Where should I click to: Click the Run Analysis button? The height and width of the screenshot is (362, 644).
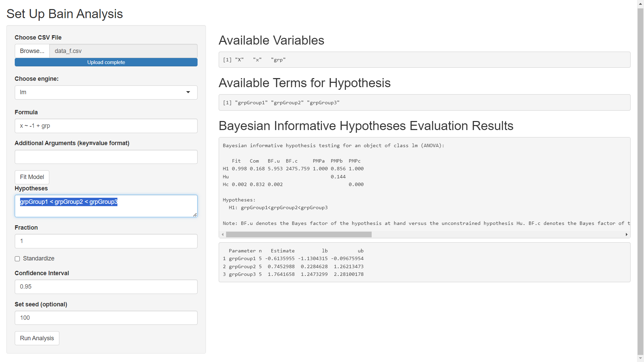[37, 338]
